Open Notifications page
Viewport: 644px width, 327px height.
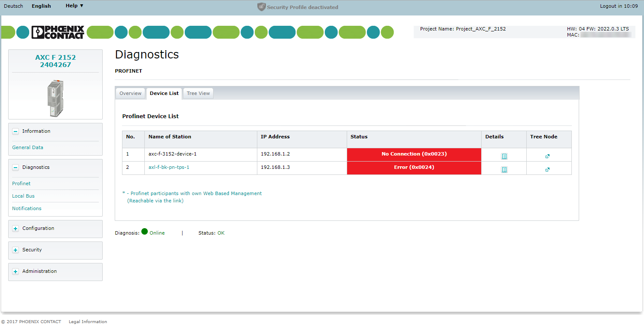tap(27, 208)
